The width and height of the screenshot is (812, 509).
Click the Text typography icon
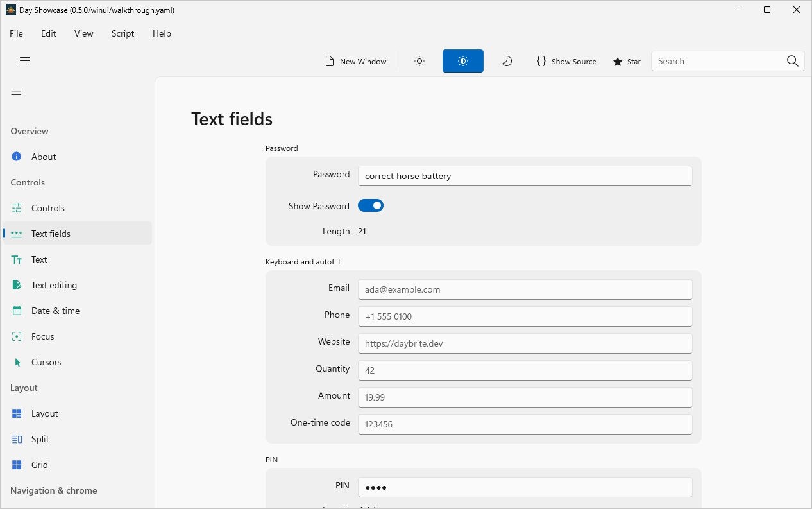pyautogui.click(x=17, y=259)
